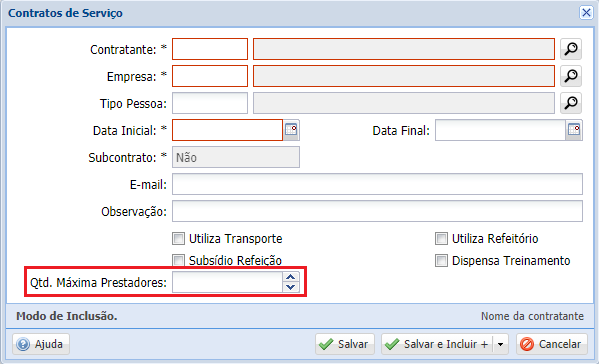Open the Ajuda help button
This screenshot has width=599, height=364.
(41, 344)
